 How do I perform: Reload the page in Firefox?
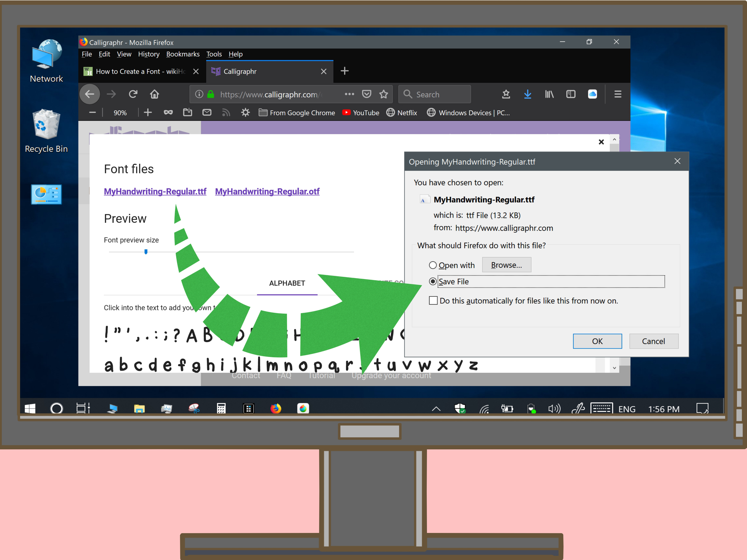[133, 94]
